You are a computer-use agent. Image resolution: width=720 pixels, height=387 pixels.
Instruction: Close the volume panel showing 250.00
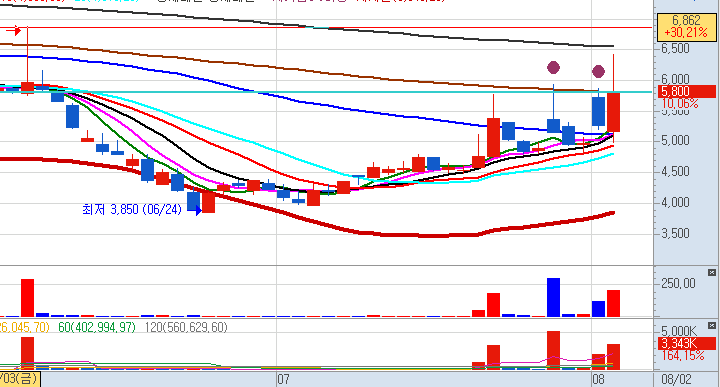(712, 273)
